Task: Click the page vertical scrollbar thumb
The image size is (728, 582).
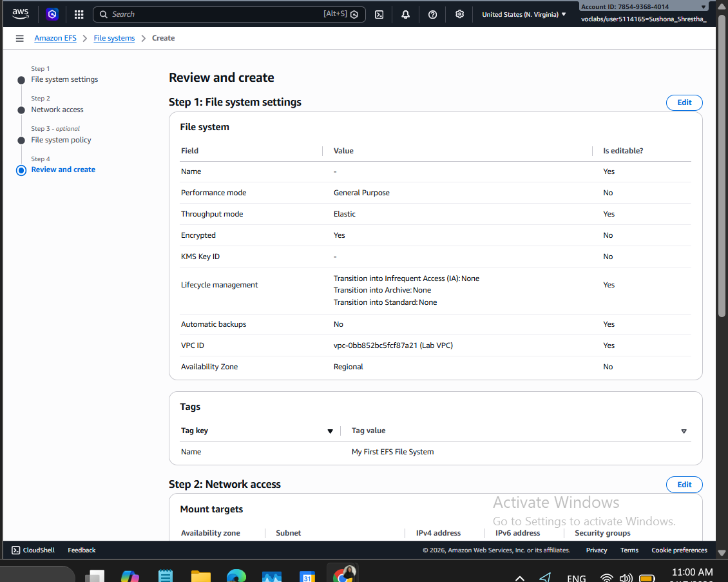Action: (x=722, y=165)
